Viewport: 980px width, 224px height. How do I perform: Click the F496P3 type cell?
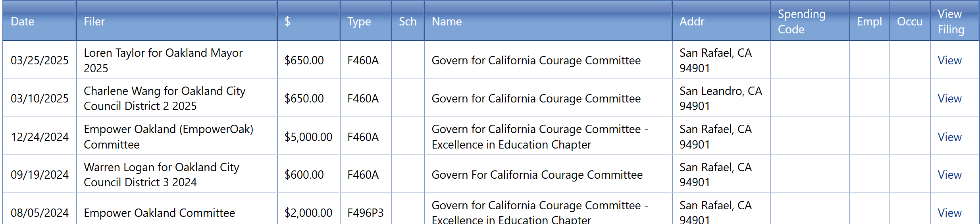(365, 213)
